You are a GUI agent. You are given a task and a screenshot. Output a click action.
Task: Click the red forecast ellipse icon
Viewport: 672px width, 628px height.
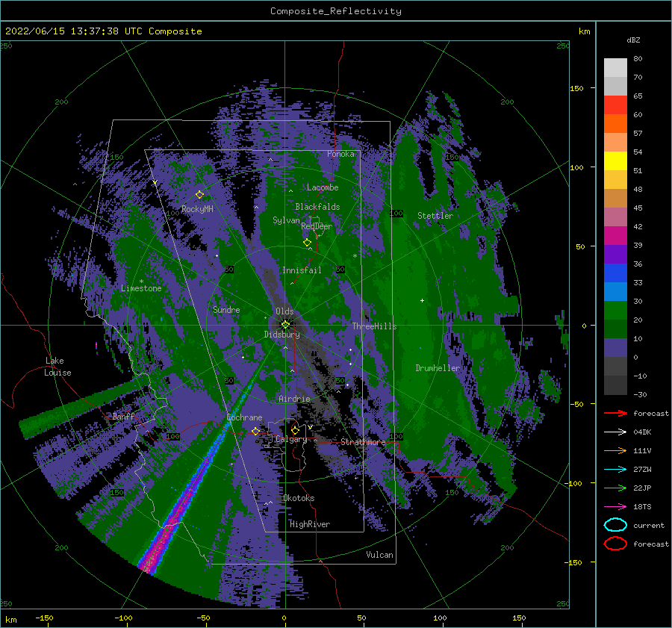point(615,544)
